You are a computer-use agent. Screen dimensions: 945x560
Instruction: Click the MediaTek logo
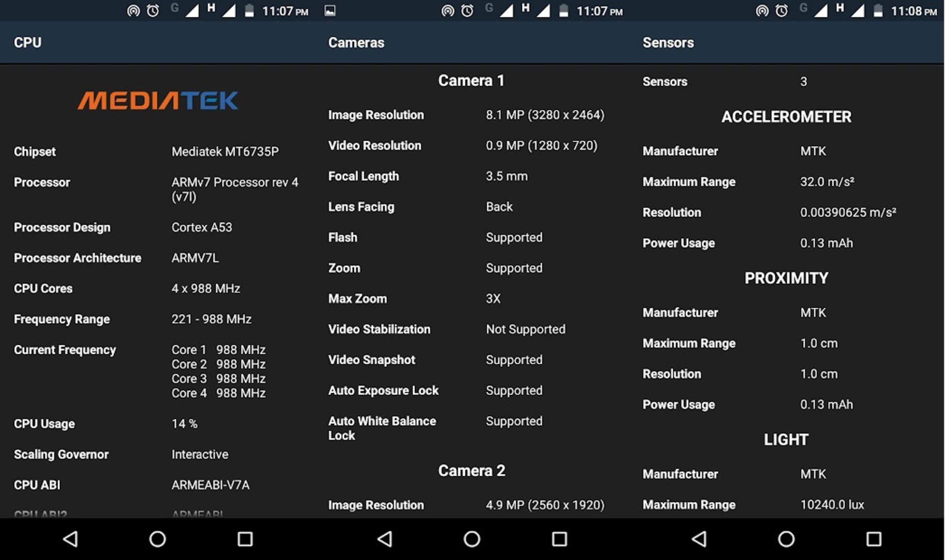(158, 100)
